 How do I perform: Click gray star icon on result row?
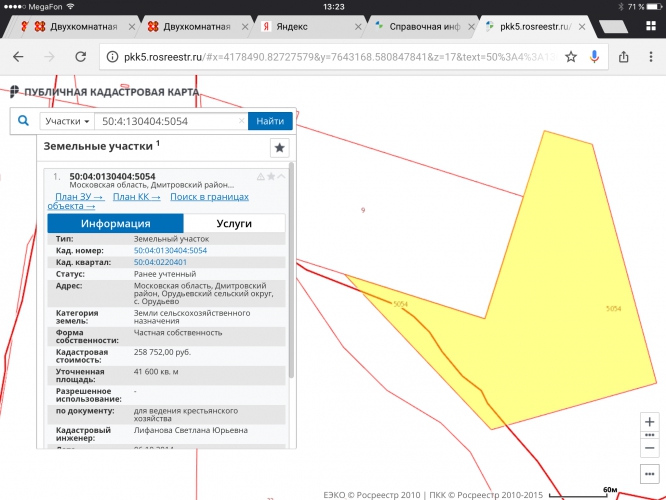pyautogui.click(x=271, y=176)
